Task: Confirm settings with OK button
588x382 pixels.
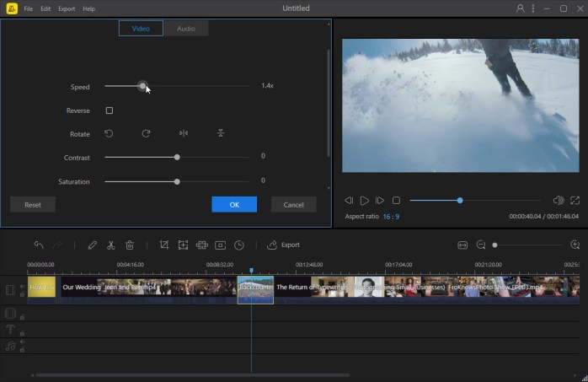Action: pos(234,205)
